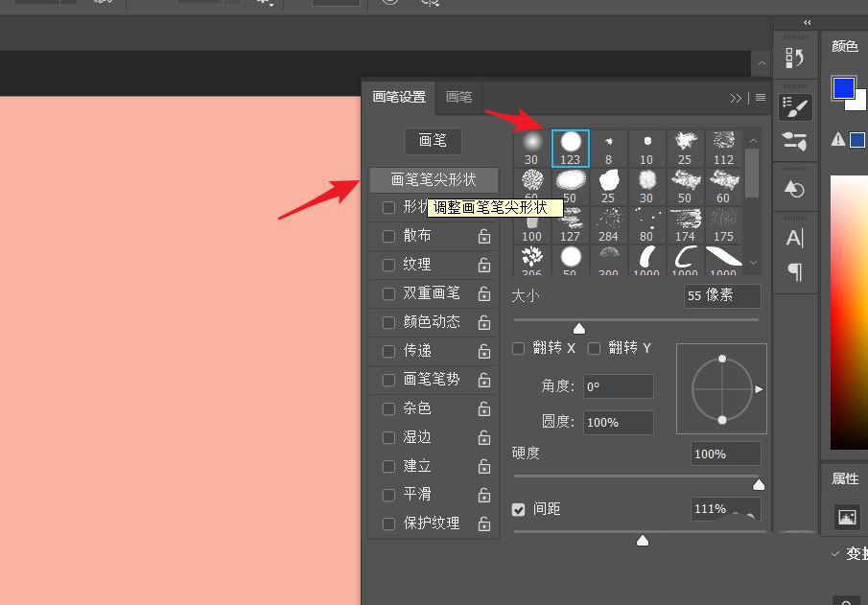Click the 画笔 presets button

pos(433,141)
